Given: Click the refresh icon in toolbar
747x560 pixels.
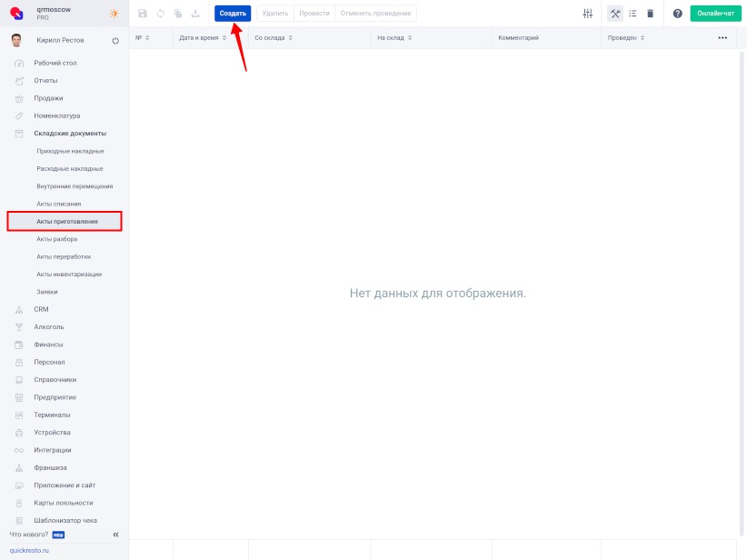Looking at the screenshot, I should point(161,14).
